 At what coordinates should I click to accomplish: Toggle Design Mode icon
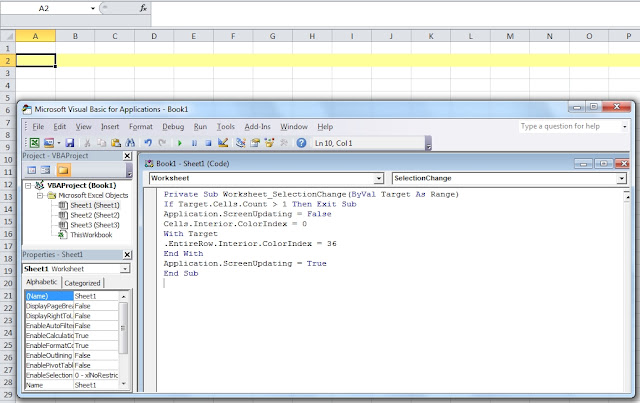[x=223, y=143]
